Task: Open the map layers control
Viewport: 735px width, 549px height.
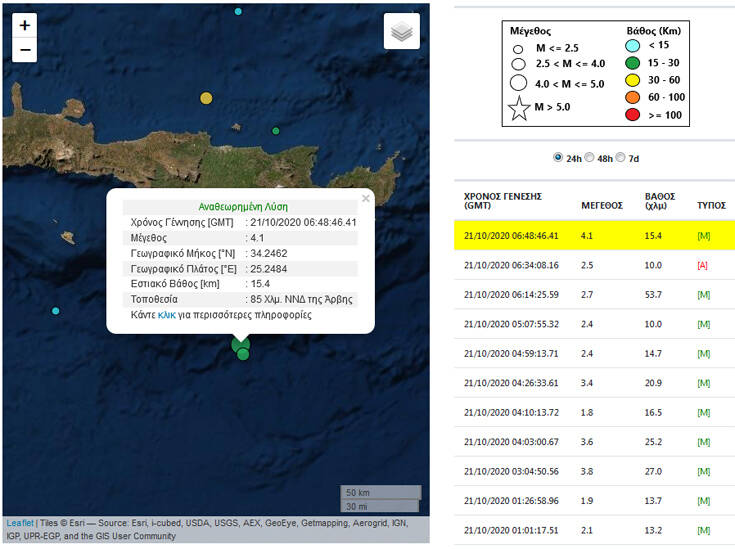Action: [401, 32]
